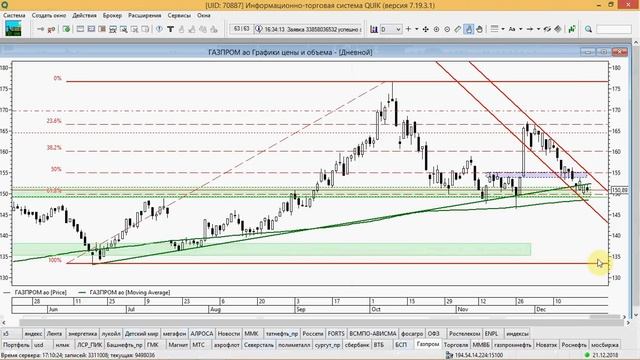640x360 pixels.
Task: Select the crosshair plus tool
Action: tap(408, 29)
